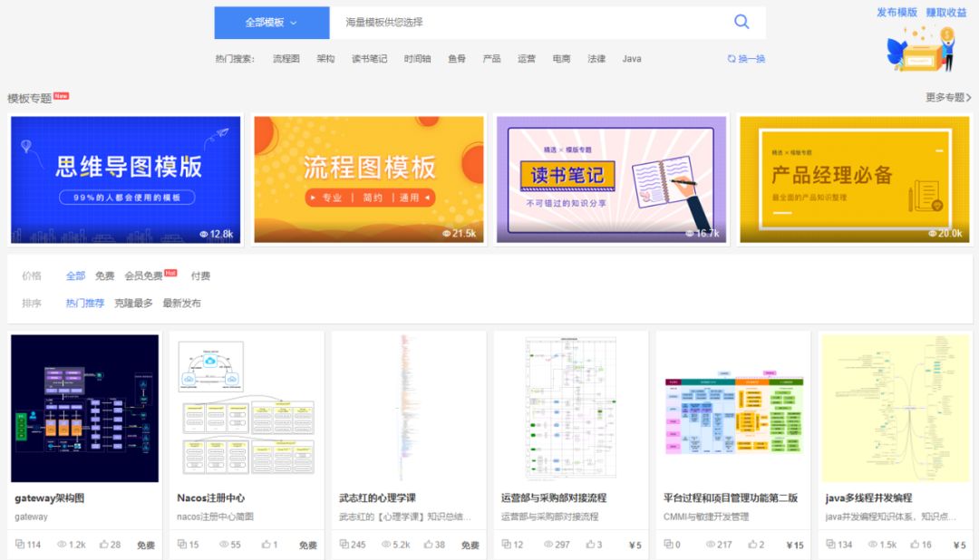Select the 免费 price filter
979x560 pixels.
[104, 275]
